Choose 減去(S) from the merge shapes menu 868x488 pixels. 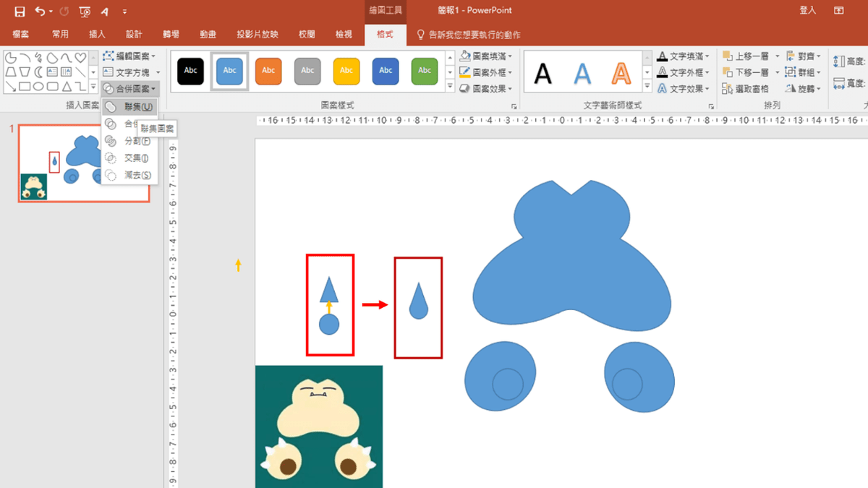coord(129,175)
